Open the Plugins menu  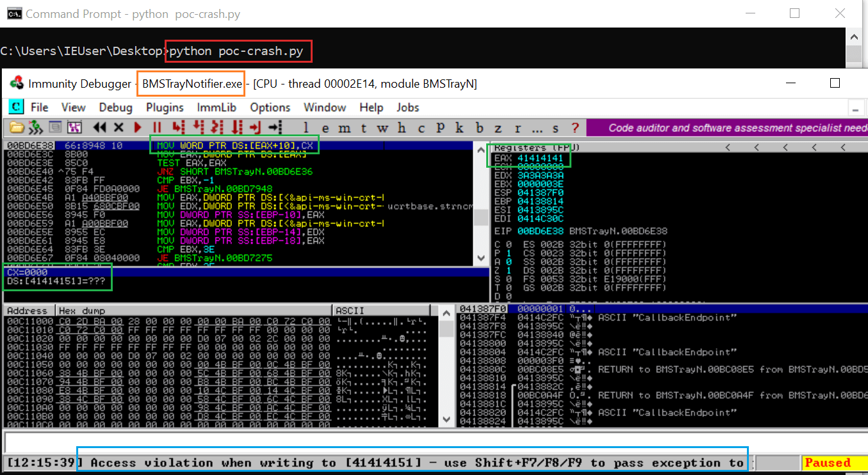(x=165, y=108)
